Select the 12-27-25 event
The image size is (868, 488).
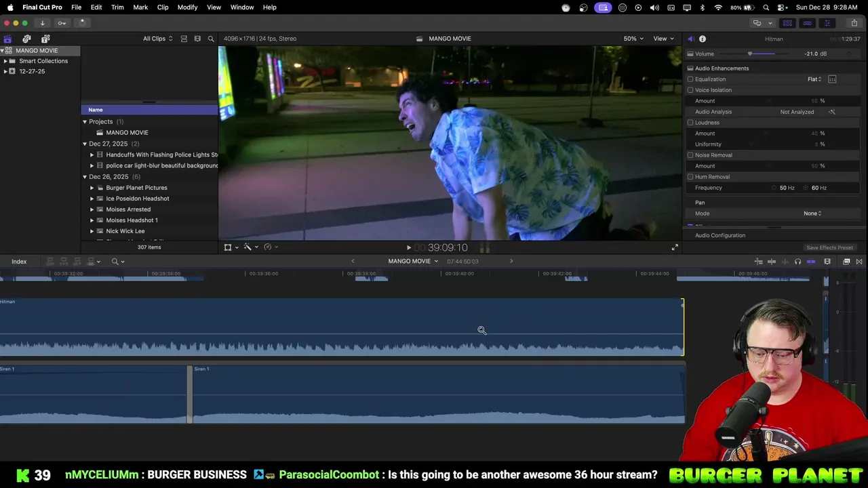click(32, 71)
